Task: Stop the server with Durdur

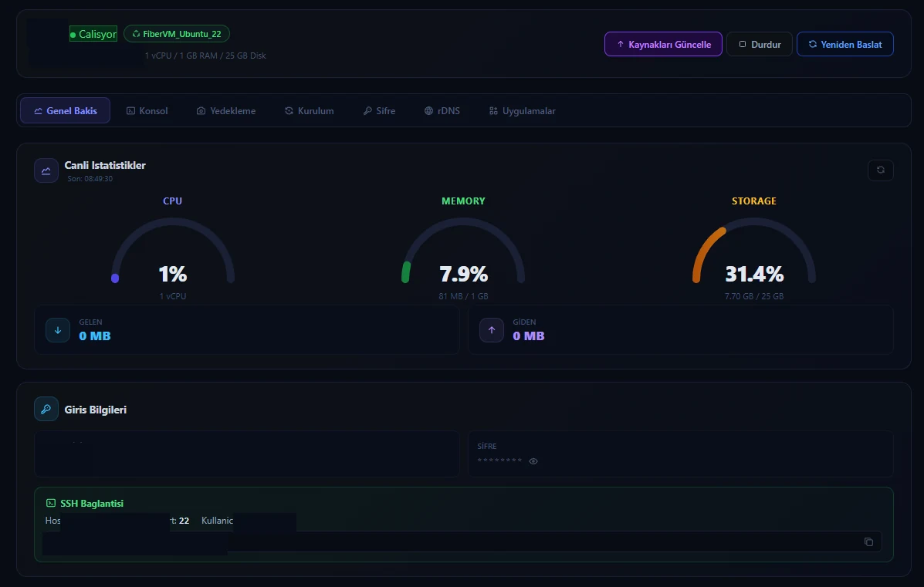Action: 759,44
